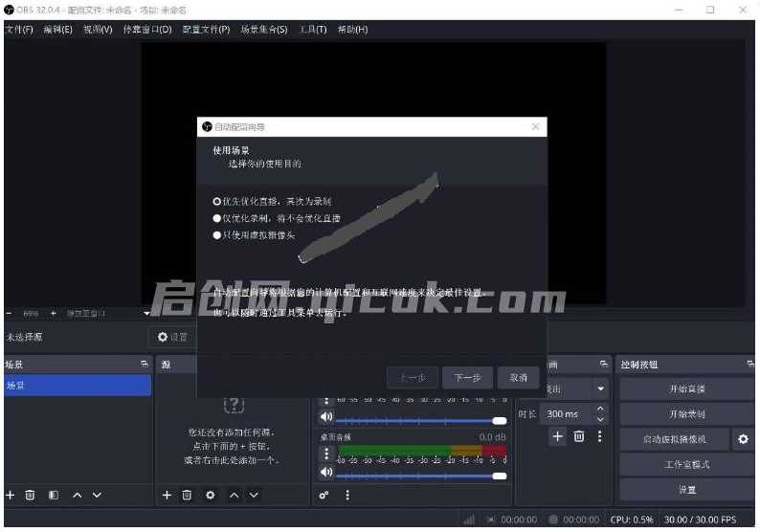Open the 帮助(H) menu
Image resolution: width=760 pixels, height=532 pixels.
coord(353,30)
